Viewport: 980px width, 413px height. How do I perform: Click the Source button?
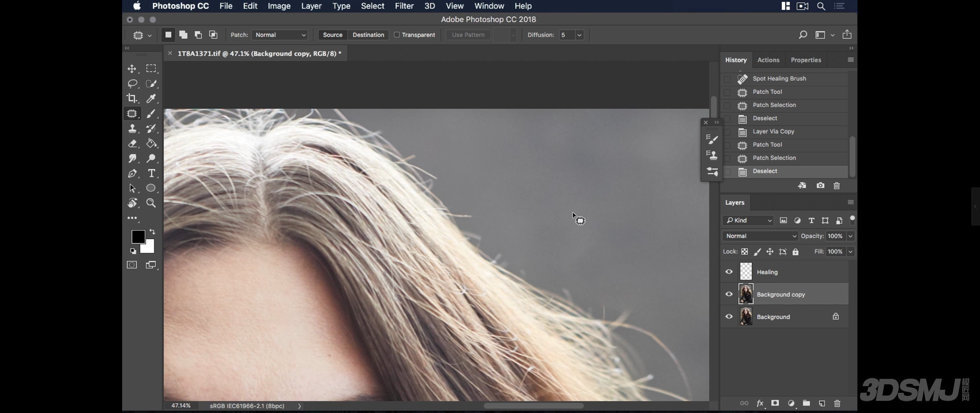(x=333, y=35)
